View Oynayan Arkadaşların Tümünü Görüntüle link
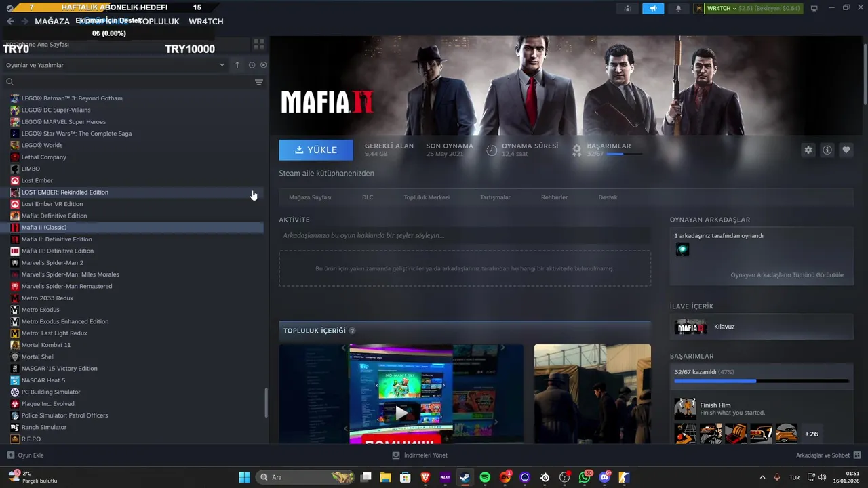Image resolution: width=868 pixels, height=488 pixels. pyautogui.click(x=787, y=275)
